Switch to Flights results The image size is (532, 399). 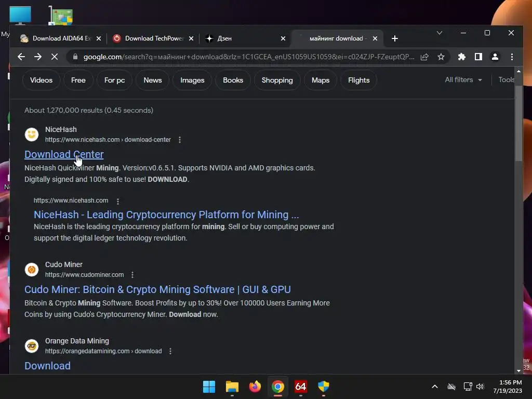click(358, 80)
